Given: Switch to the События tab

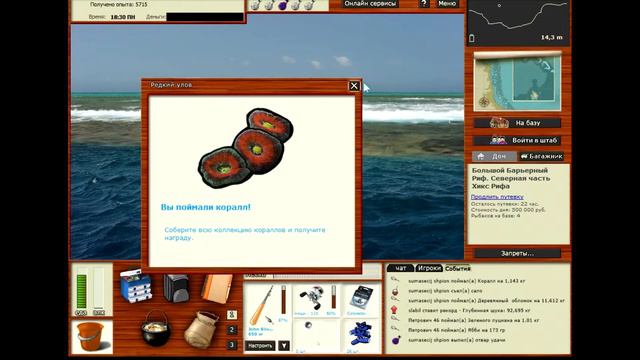Looking at the screenshot, I should pyautogui.click(x=458, y=268).
